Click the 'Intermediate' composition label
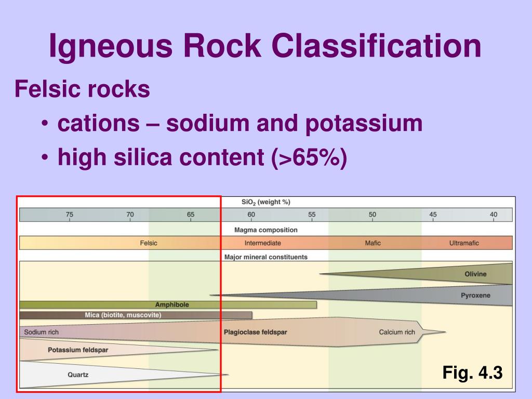 pyautogui.click(x=262, y=243)
